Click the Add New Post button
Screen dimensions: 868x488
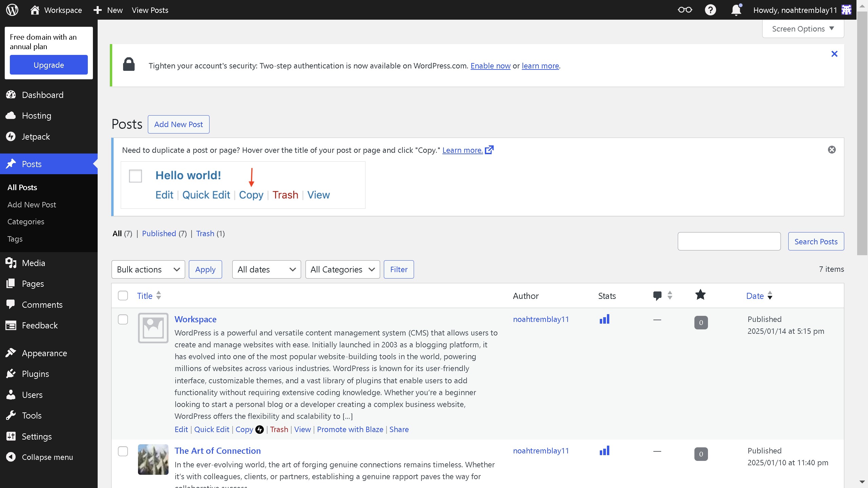(178, 124)
